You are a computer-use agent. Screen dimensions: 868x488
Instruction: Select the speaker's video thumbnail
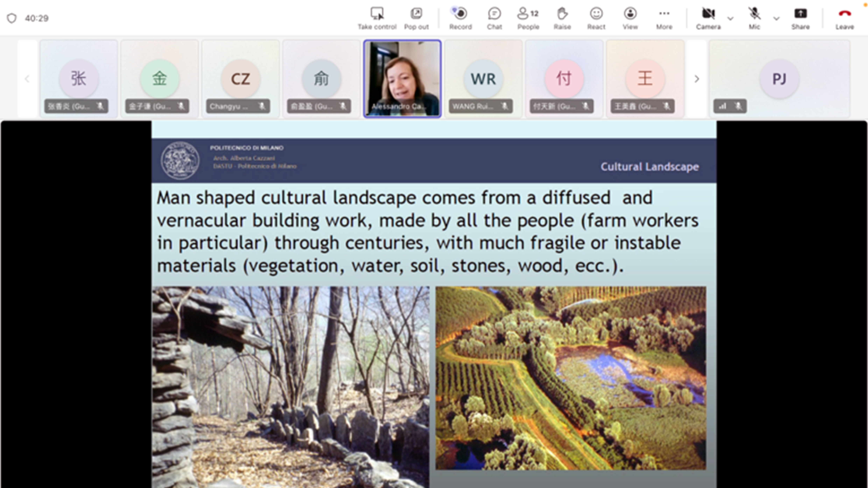click(x=402, y=79)
